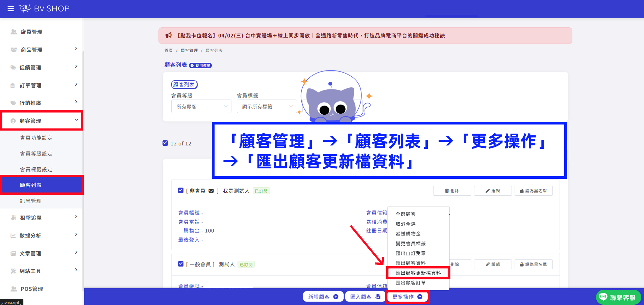Click the 新增顧客 button
This screenshot has width=644, height=305.
323,297
